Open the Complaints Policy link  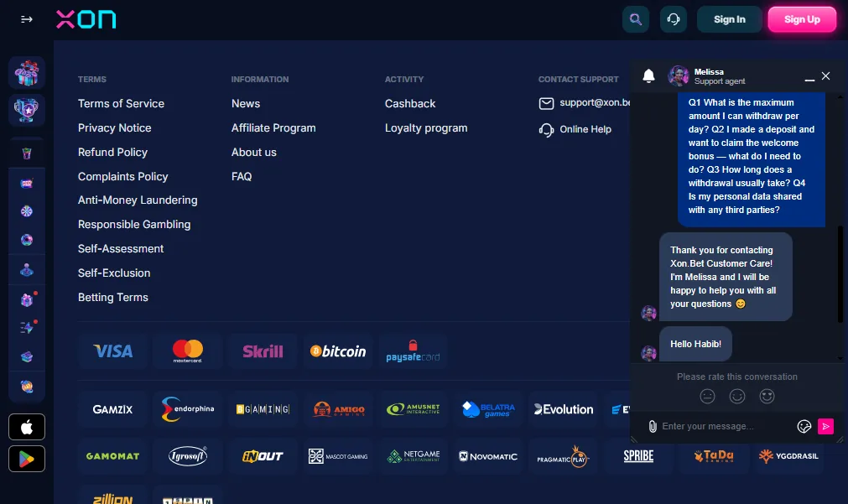[122, 176]
